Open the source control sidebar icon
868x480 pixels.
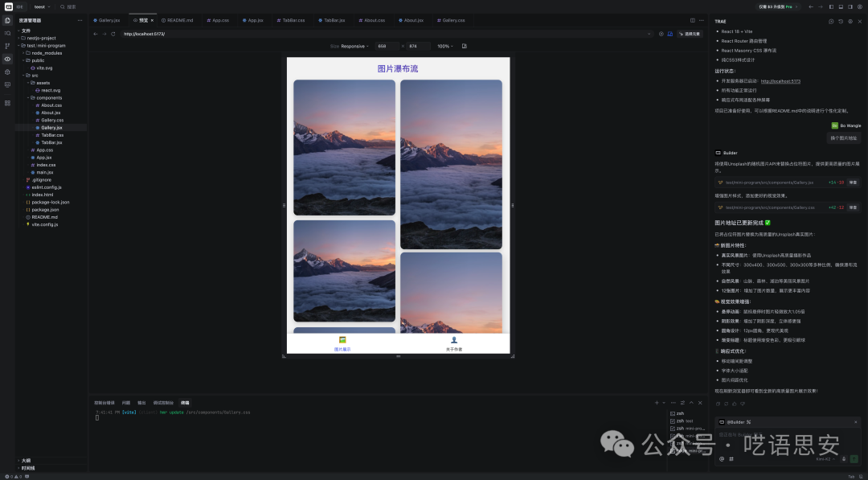point(7,46)
